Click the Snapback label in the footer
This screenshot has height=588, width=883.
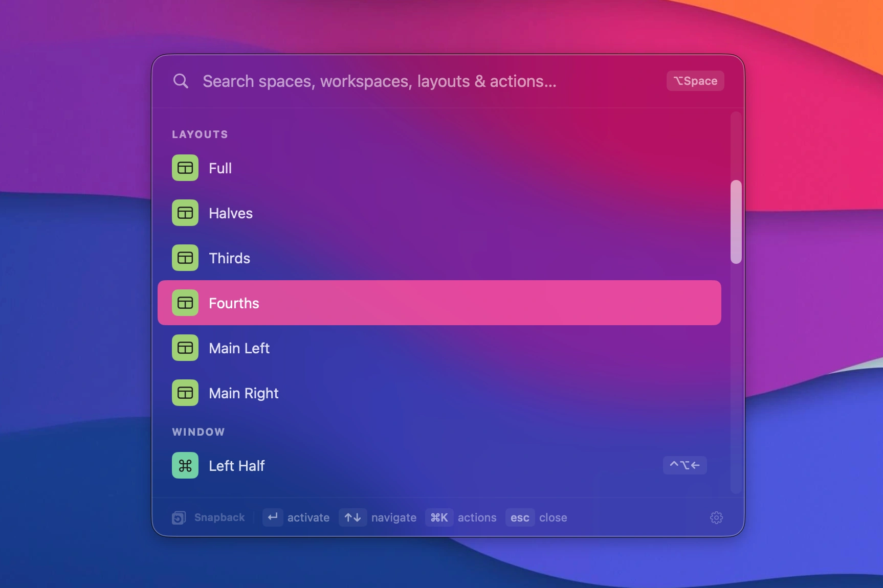[x=219, y=517]
